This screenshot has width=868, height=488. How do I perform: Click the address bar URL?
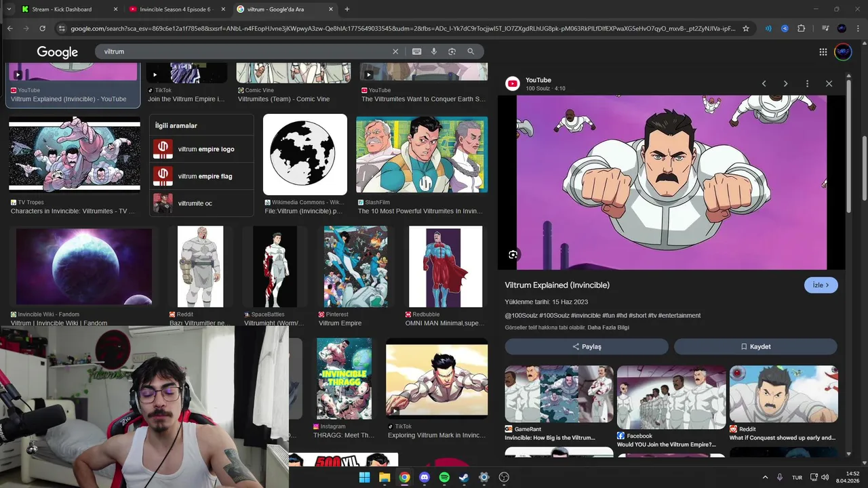tap(403, 28)
